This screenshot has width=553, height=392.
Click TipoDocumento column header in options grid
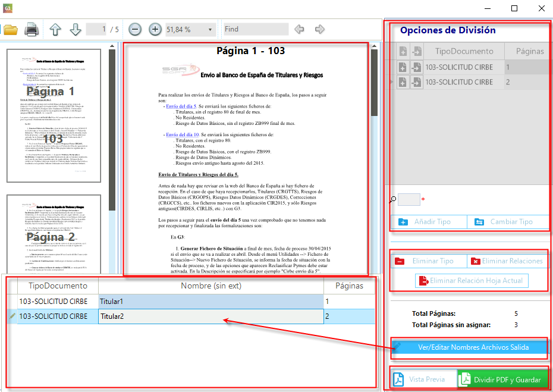[x=464, y=51]
